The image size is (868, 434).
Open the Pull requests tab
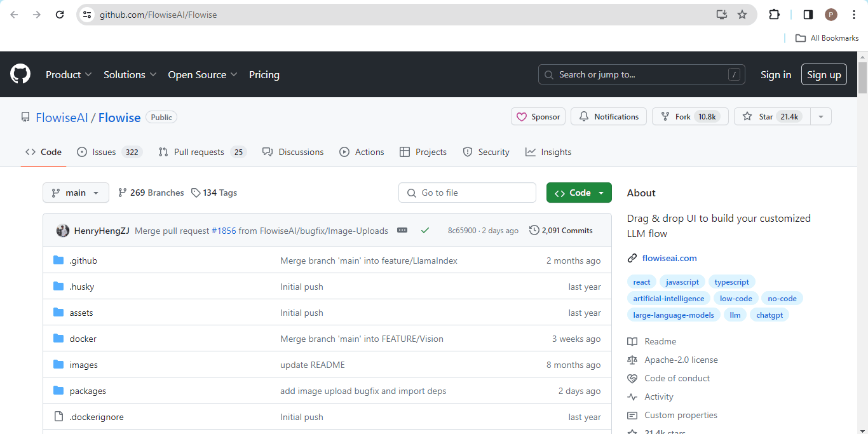click(x=199, y=152)
